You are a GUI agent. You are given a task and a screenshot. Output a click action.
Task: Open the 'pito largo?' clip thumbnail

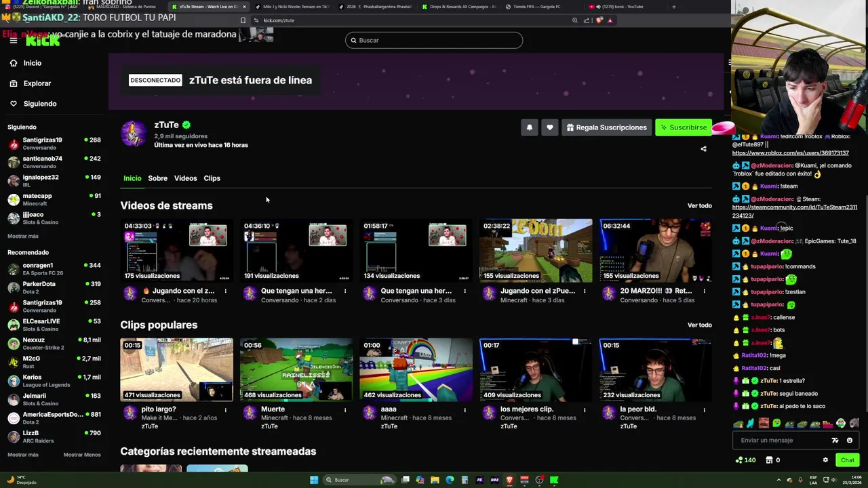click(x=176, y=369)
